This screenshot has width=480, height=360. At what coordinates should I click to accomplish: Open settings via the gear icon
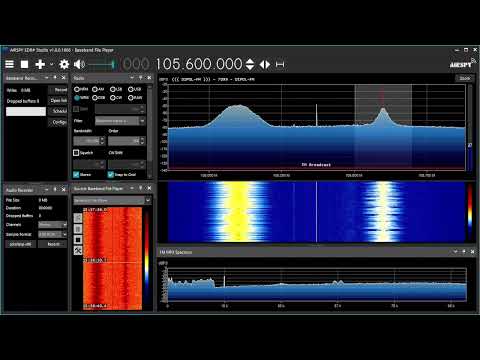pyautogui.click(x=64, y=64)
